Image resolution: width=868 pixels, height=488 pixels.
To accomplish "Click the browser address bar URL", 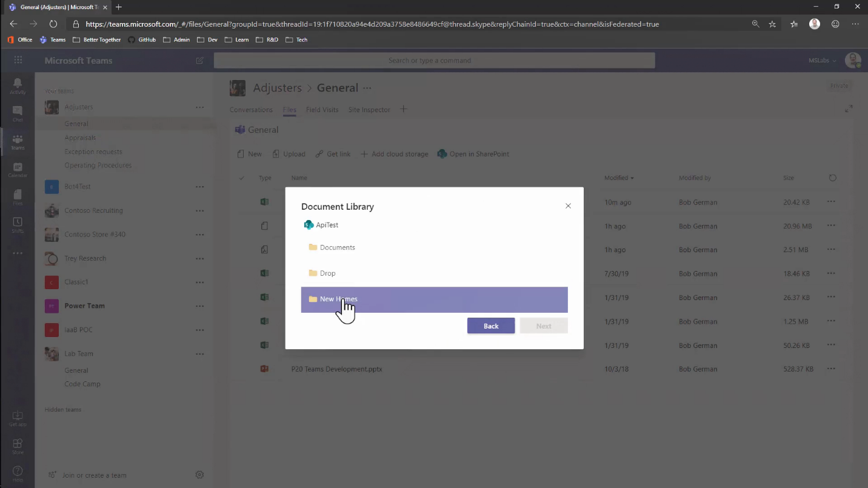I will click(372, 24).
